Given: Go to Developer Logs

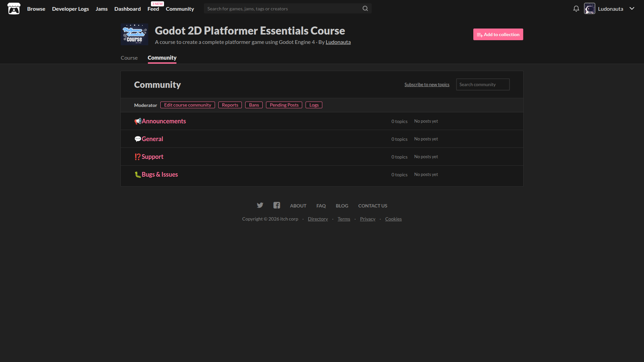Looking at the screenshot, I should tap(70, 9).
